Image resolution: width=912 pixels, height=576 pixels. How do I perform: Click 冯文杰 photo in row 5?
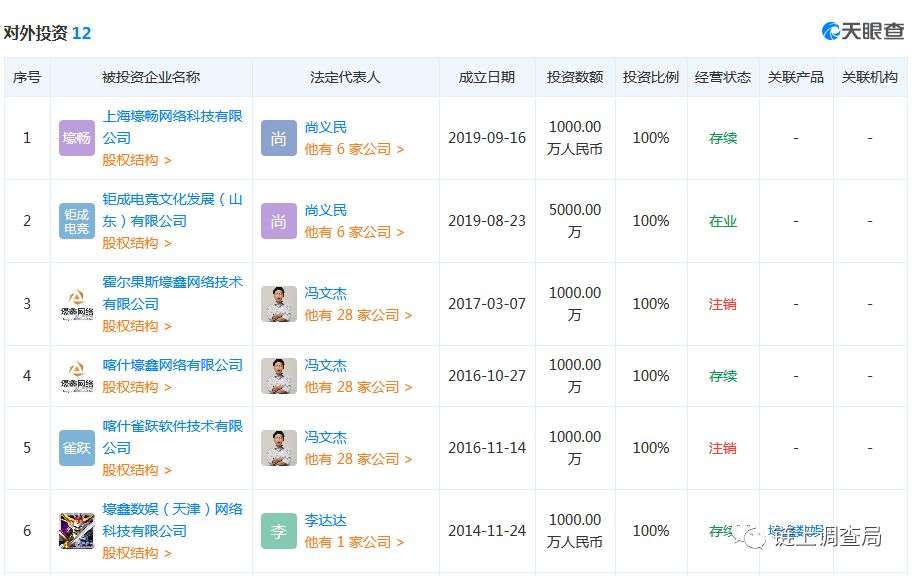279,448
